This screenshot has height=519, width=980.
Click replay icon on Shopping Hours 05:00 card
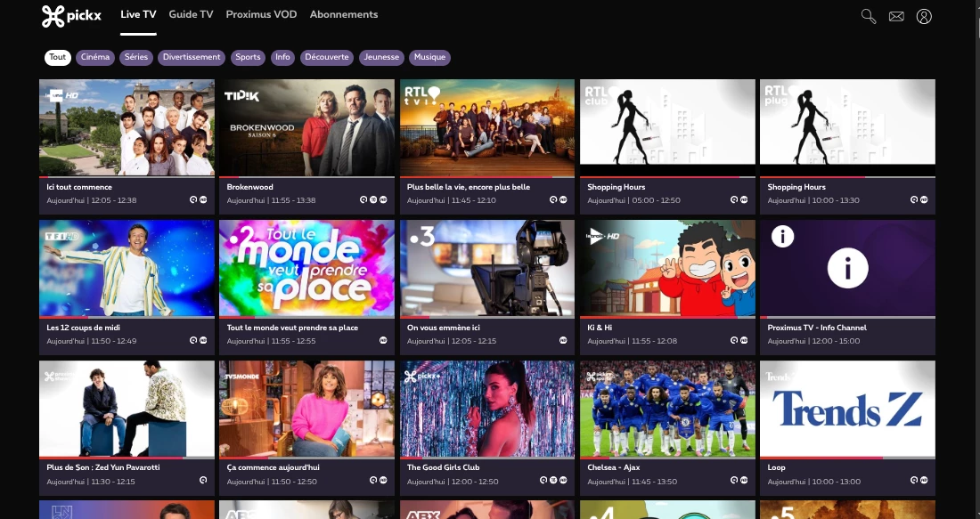coord(734,200)
